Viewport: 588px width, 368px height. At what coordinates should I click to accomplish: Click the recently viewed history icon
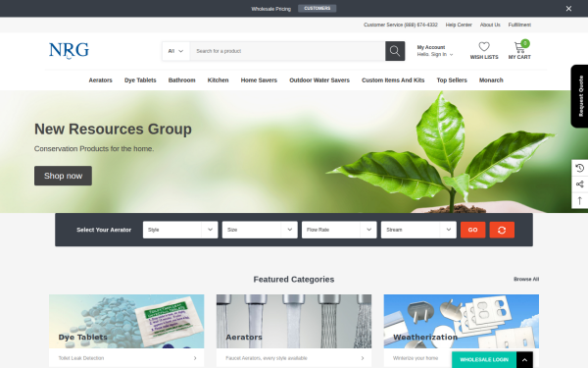point(580,168)
